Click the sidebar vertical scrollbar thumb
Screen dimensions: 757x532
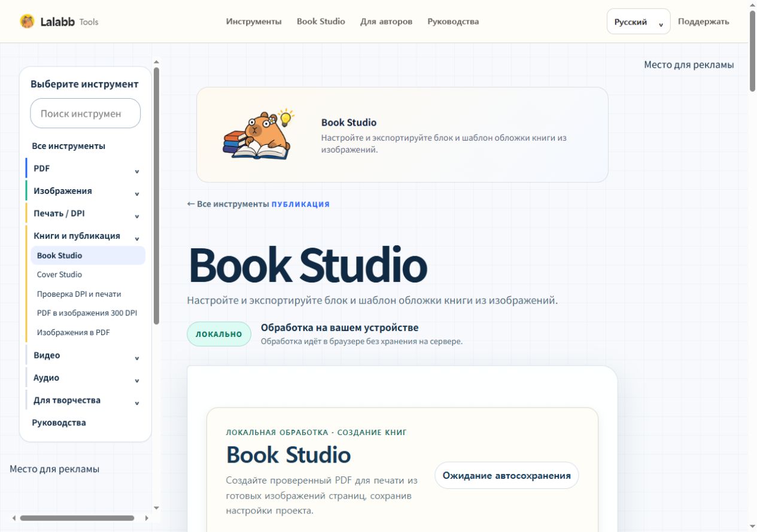coord(156,196)
